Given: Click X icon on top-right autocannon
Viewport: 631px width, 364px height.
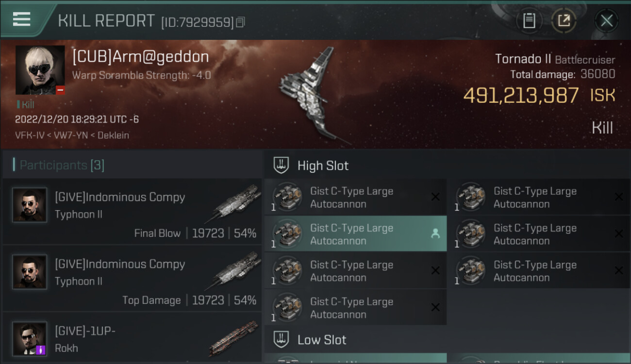Looking at the screenshot, I should pos(619,197).
